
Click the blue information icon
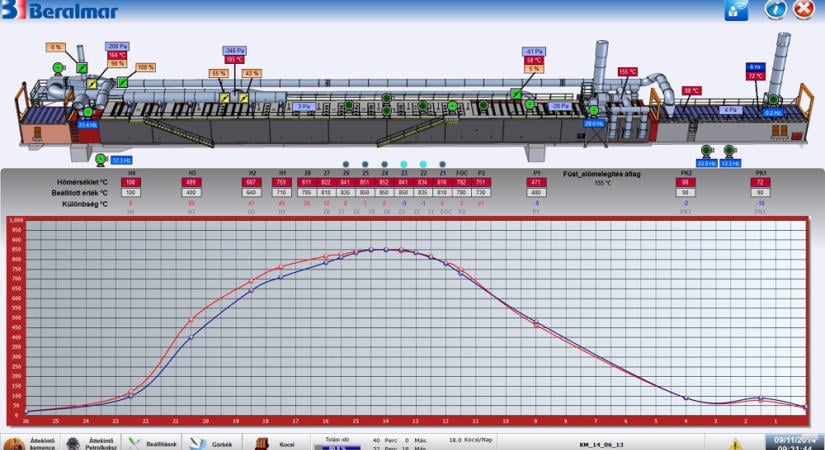pos(776,9)
